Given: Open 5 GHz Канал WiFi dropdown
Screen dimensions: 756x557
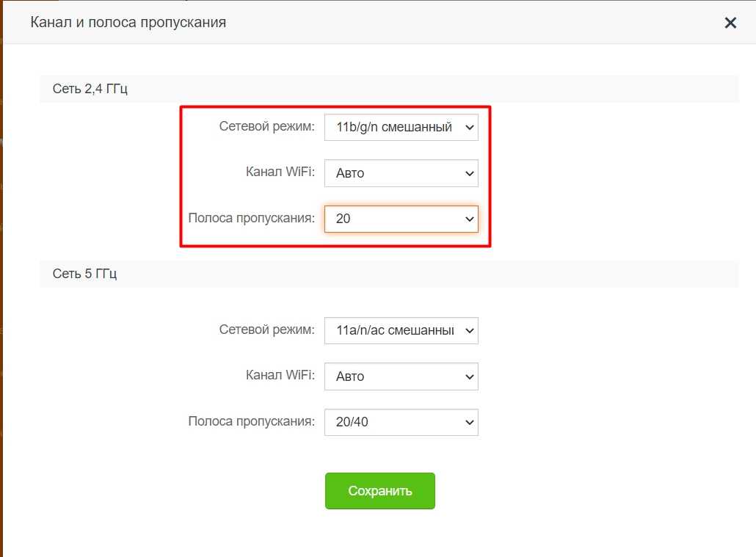Looking at the screenshot, I should [401, 376].
